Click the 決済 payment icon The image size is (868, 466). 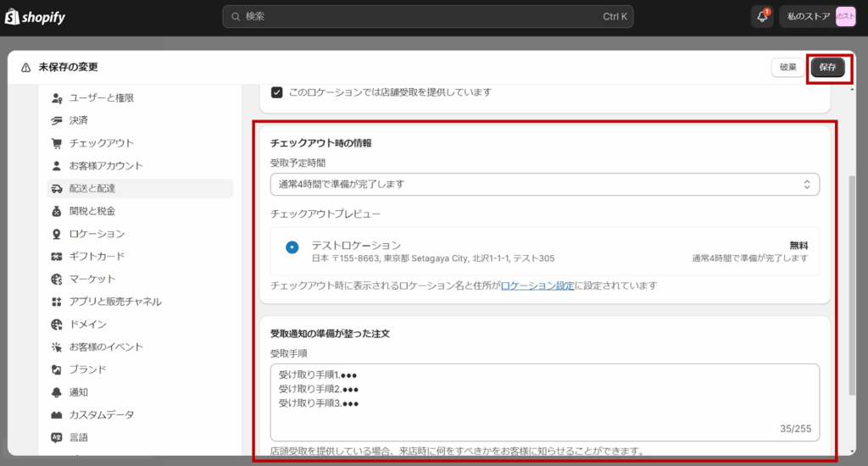click(57, 120)
